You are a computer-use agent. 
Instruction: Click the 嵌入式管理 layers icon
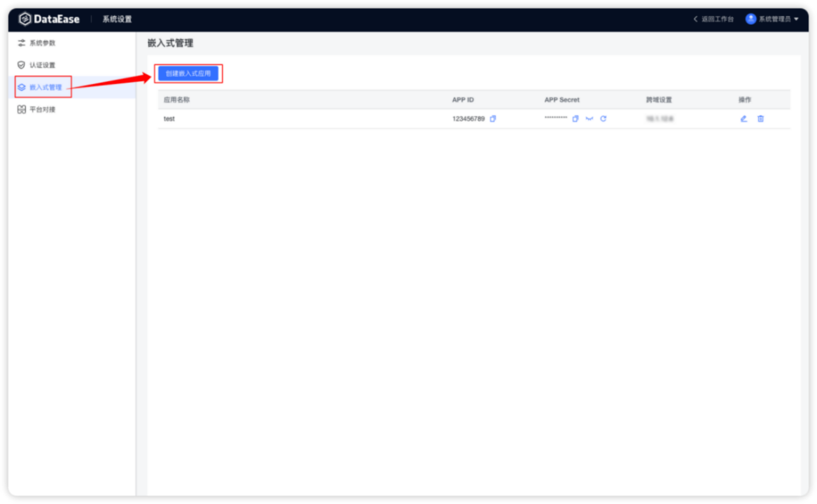pos(21,87)
